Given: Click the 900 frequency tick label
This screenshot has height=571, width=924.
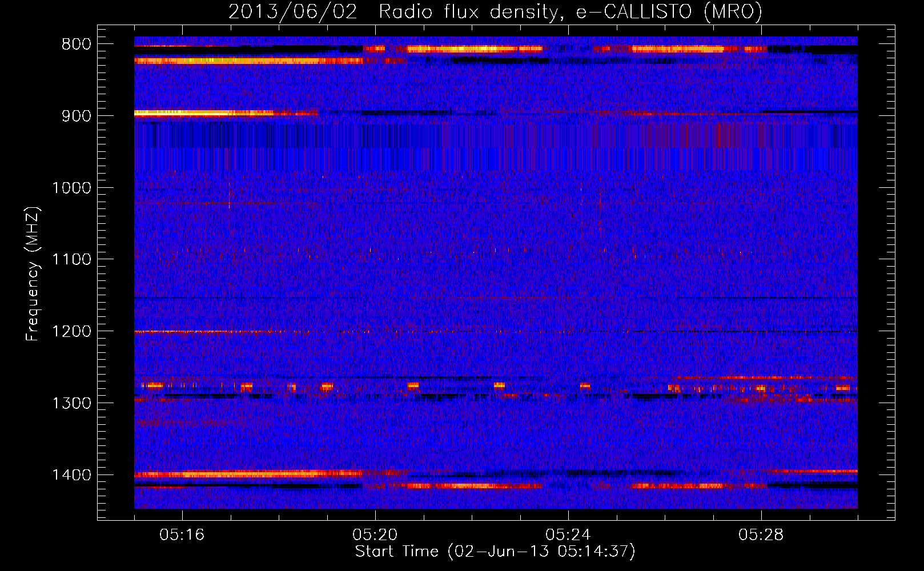Looking at the screenshot, I should pyautogui.click(x=76, y=116).
